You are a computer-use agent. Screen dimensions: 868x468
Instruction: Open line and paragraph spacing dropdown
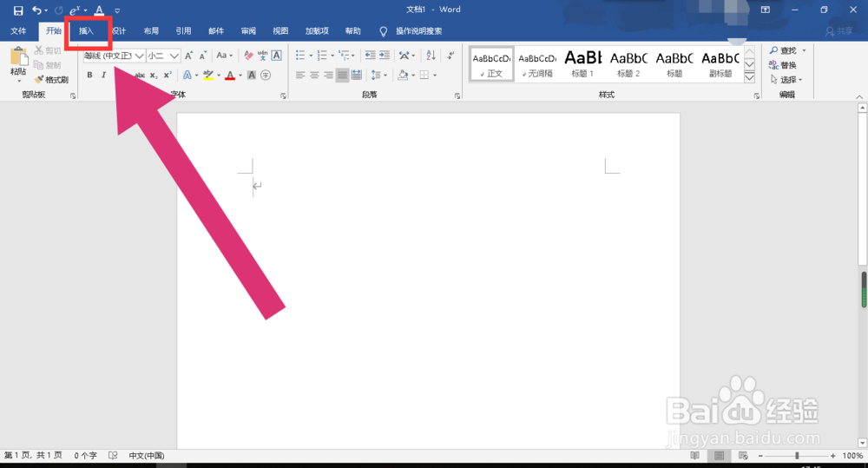pos(378,75)
